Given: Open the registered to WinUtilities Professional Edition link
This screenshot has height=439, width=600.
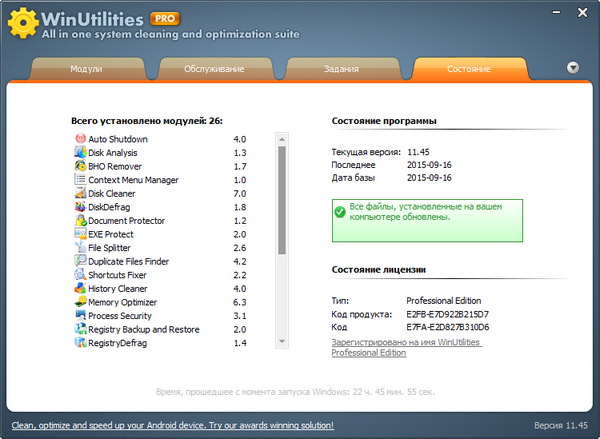Looking at the screenshot, I should (406, 347).
